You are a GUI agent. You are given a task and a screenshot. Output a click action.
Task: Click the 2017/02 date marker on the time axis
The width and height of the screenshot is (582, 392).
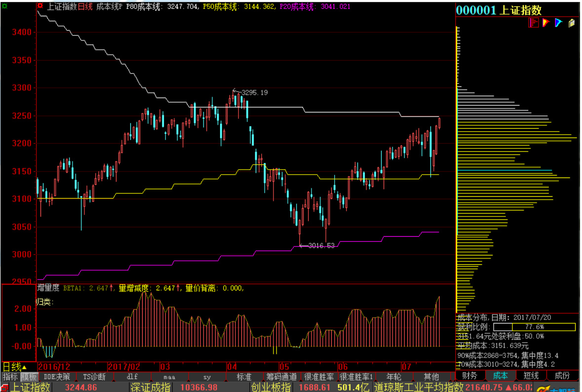coord(123,367)
